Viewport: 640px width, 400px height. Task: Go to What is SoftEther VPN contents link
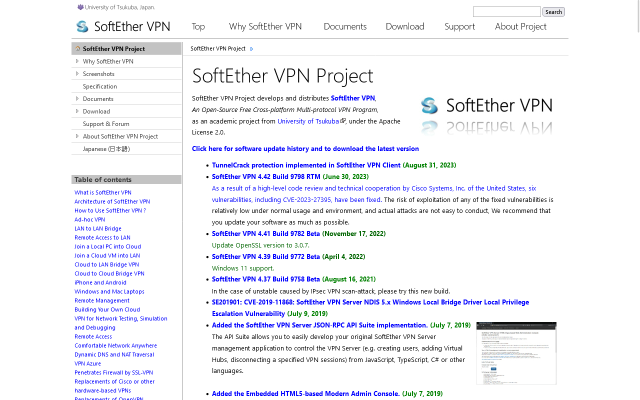[x=103, y=192]
